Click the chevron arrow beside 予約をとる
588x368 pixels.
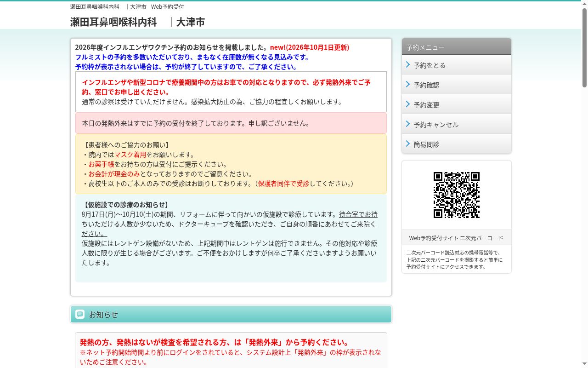click(x=407, y=65)
